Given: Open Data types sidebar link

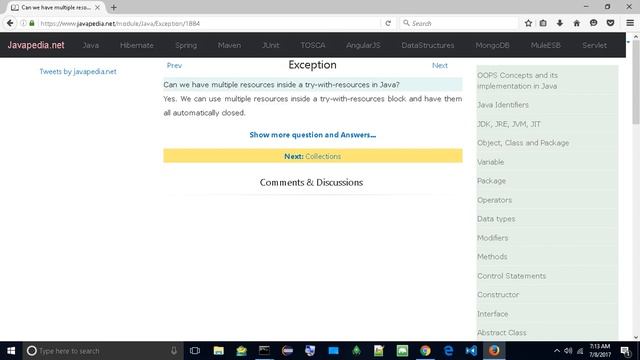Looking at the screenshot, I should [x=496, y=219].
